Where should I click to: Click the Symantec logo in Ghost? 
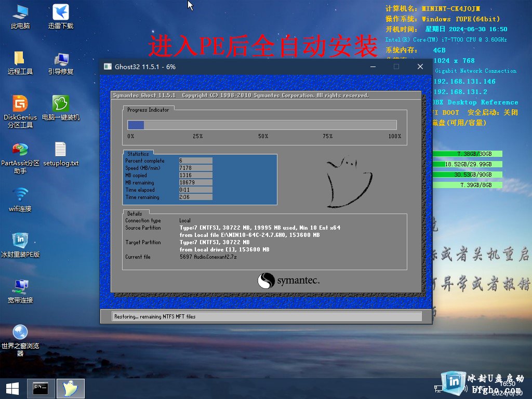pyautogui.click(x=288, y=281)
